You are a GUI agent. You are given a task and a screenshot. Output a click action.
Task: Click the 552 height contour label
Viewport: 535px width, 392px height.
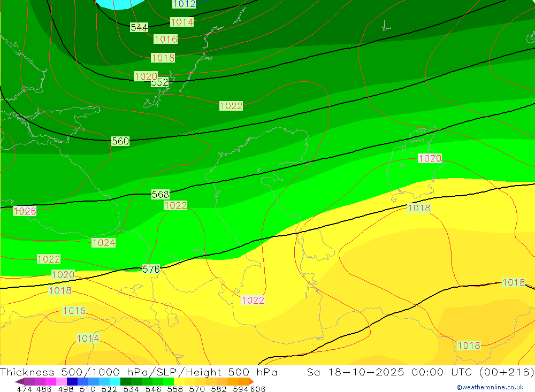point(160,82)
